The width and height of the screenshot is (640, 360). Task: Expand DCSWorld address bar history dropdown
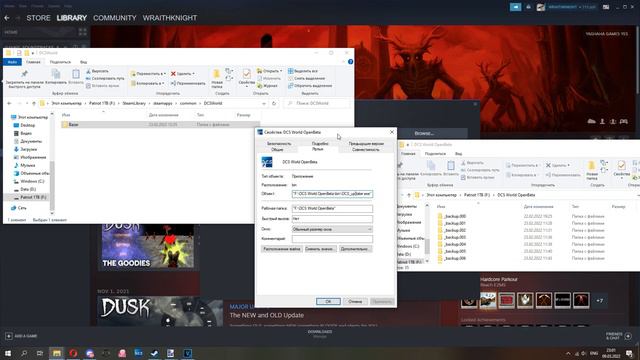click(x=264, y=104)
